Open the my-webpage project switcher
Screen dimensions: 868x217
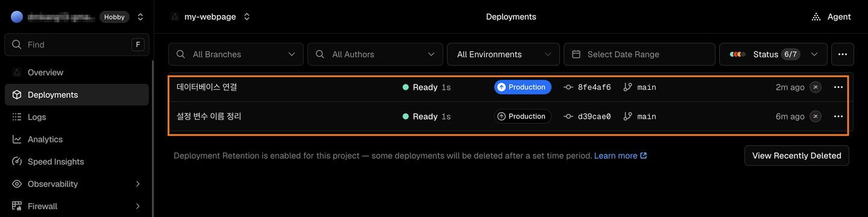[247, 17]
